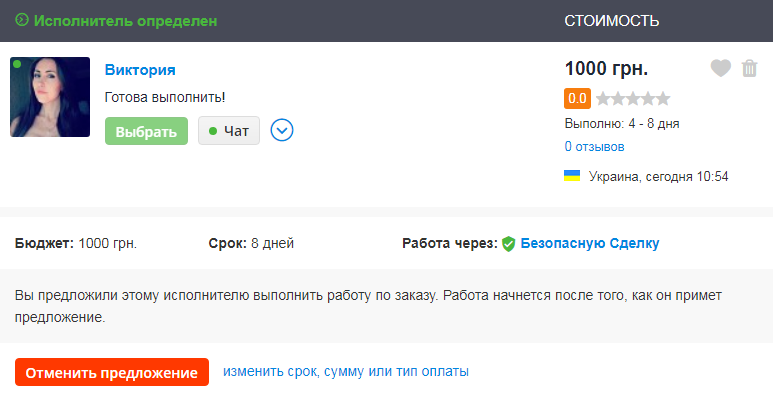
Task: Click the Готова выполнить! message text
Action: click(x=165, y=97)
